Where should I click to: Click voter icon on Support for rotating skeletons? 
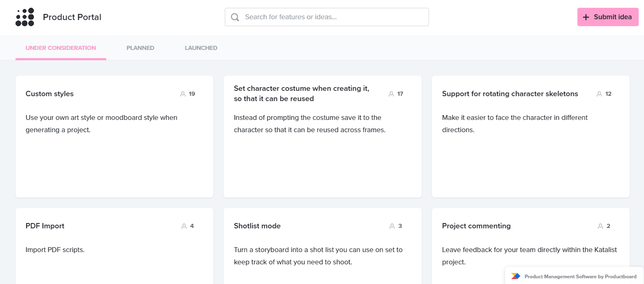tap(599, 94)
